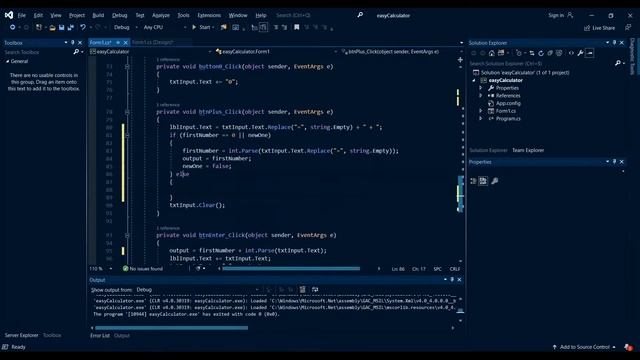Switch to the Team Explorer tab

pyautogui.click(x=528, y=150)
